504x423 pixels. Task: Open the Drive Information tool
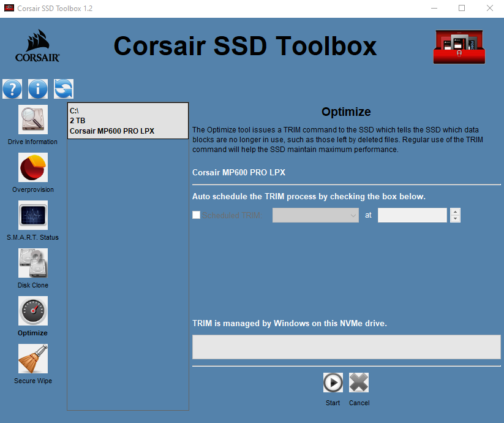[33, 120]
